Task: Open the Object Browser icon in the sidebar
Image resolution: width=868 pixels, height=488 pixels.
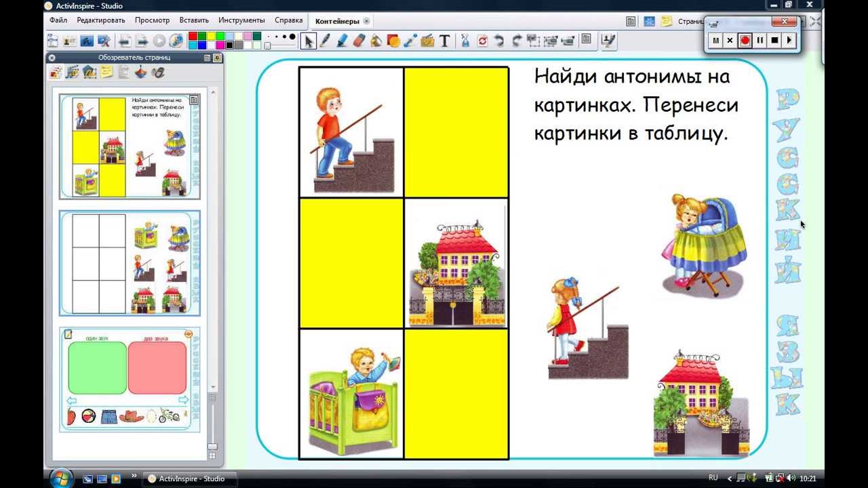Action: pos(90,72)
